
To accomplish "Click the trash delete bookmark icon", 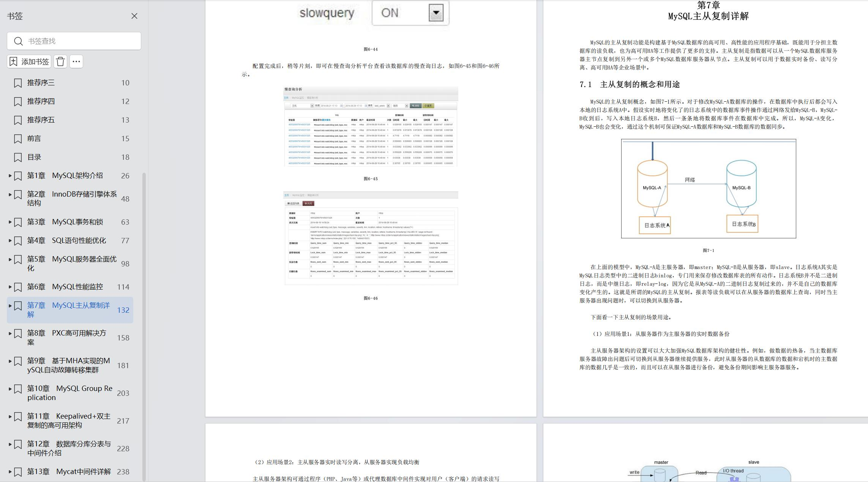I will coord(60,61).
